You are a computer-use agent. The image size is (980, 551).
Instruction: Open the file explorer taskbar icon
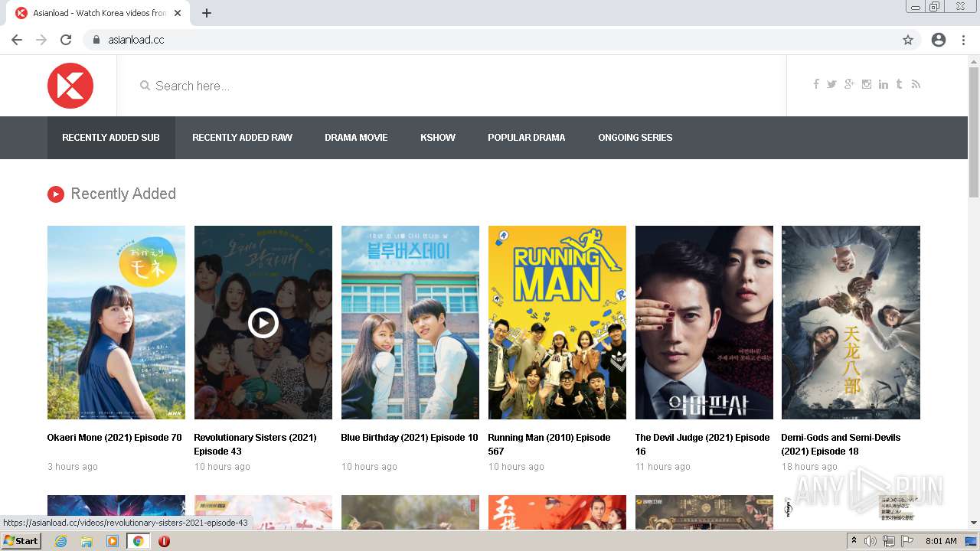[87, 541]
